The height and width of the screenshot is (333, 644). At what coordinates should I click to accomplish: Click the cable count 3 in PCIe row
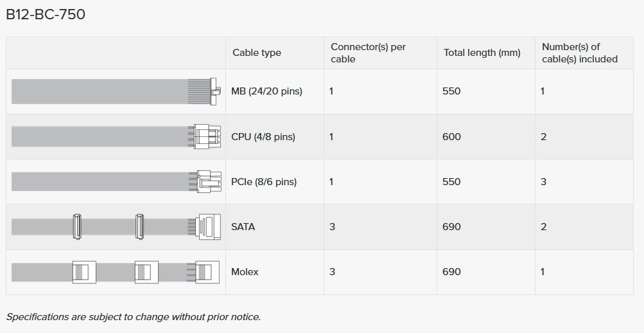543,181
